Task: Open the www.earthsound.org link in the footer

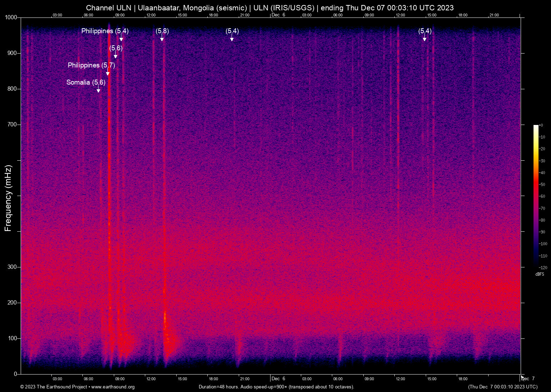Action: 113,387
